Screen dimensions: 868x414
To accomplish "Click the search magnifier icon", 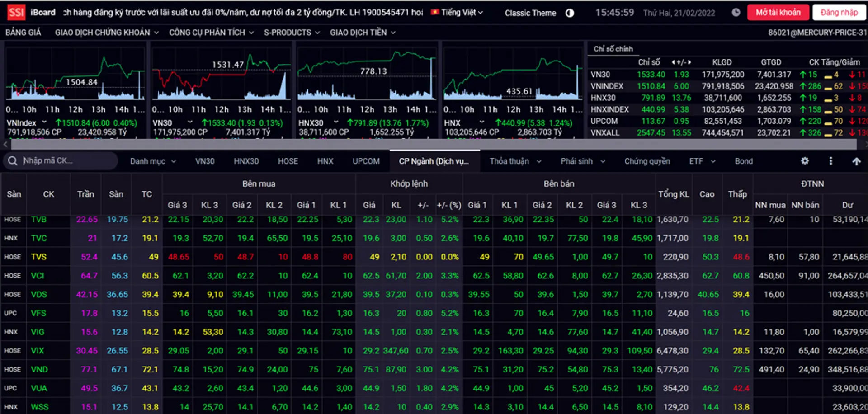I will tap(13, 161).
